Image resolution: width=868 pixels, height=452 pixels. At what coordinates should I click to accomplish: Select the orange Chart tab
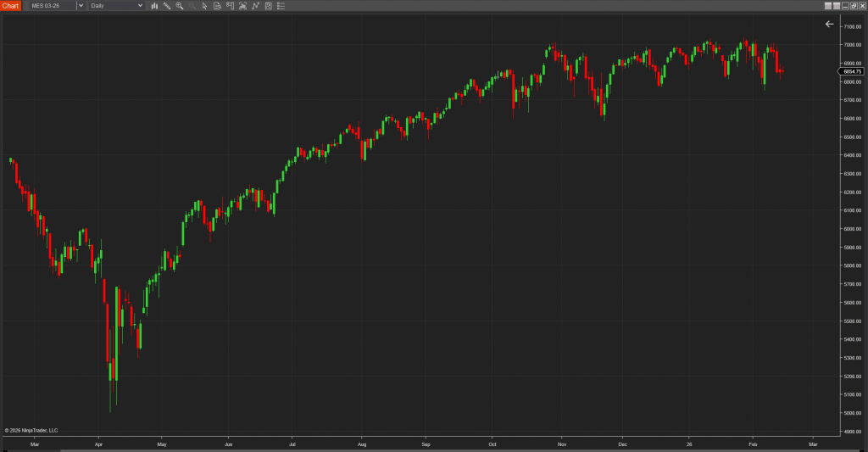tap(10, 6)
